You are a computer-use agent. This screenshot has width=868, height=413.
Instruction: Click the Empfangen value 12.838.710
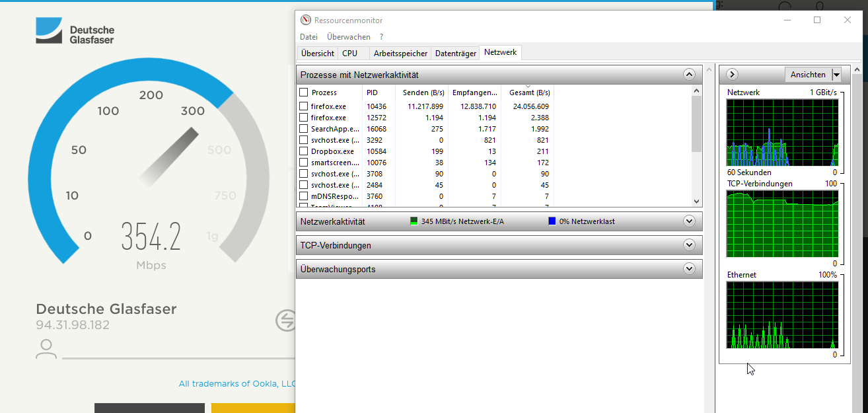(x=478, y=106)
